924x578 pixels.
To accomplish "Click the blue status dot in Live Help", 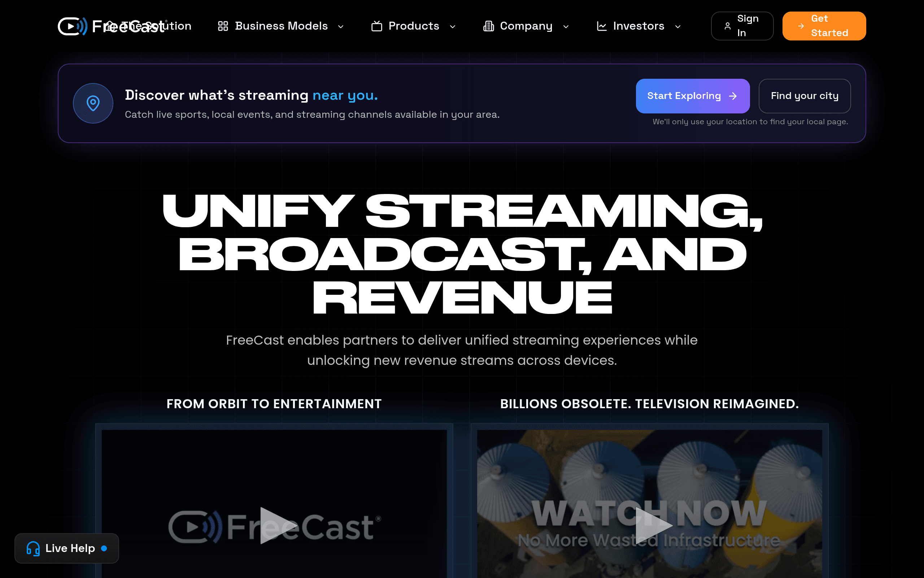I will 104,548.
